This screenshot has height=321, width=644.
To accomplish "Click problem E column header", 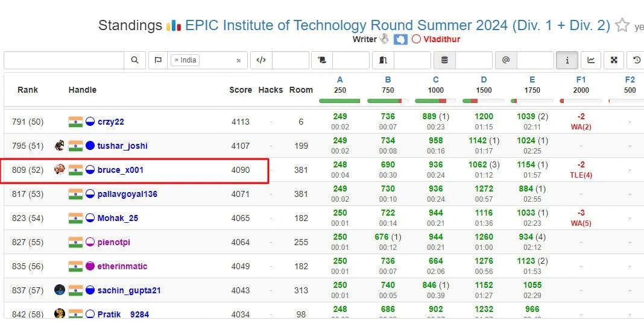I will click(x=532, y=80).
